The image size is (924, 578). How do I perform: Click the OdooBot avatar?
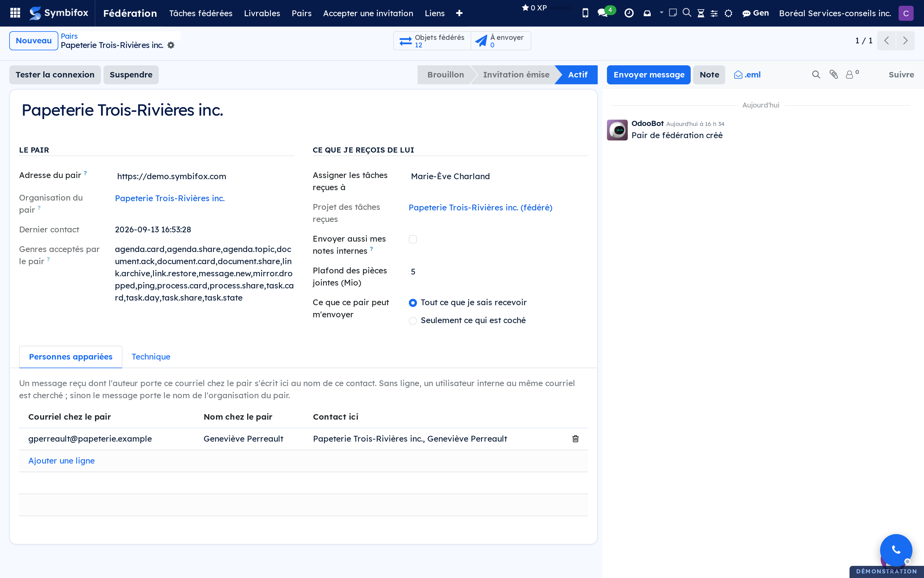click(617, 130)
